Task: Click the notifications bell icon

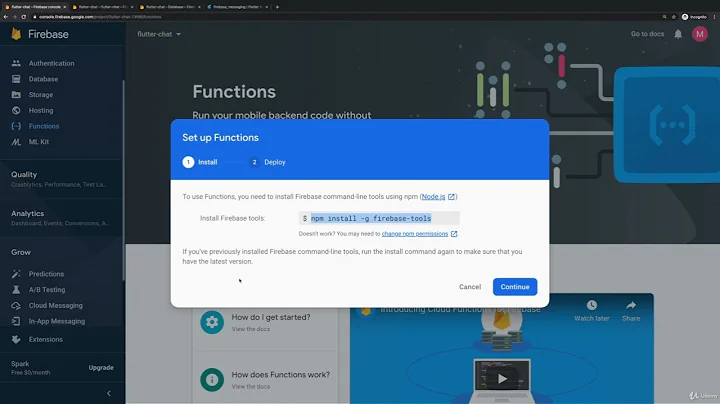Action: [x=678, y=34]
